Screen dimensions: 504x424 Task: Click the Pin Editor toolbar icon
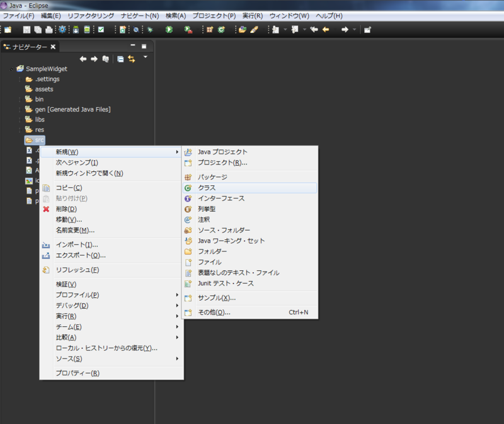(367, 30)
